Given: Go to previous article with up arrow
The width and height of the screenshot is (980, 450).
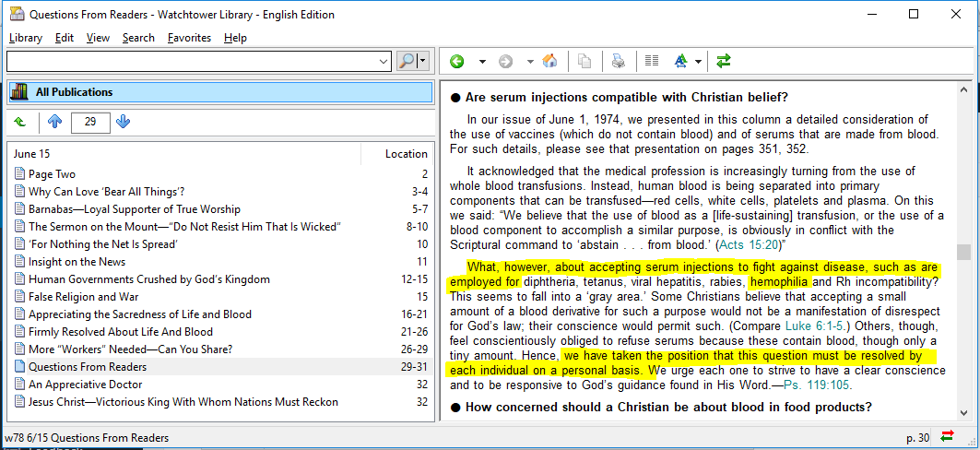Looking at the screenshot, I should coord(54,122).
